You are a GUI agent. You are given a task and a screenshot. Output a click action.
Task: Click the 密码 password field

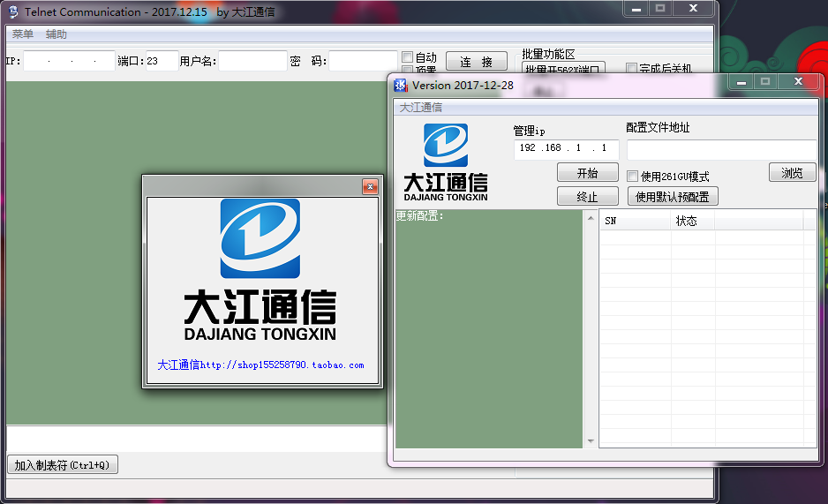[363, 61]
